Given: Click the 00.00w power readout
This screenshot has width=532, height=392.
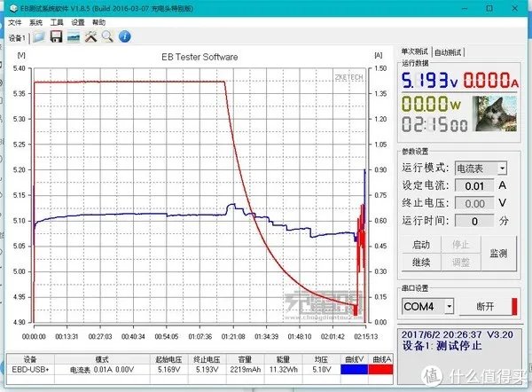Looking at the screenshot, I should click(431, 104).
